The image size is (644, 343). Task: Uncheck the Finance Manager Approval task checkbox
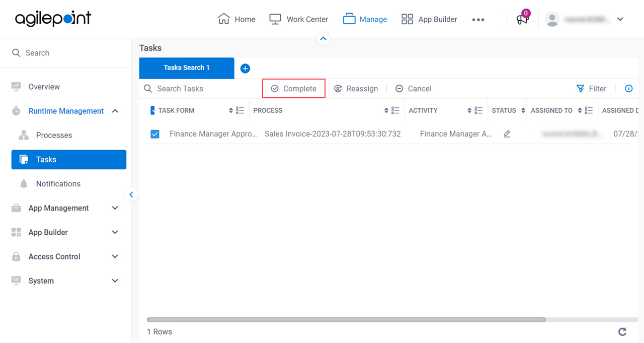[155, 134]
